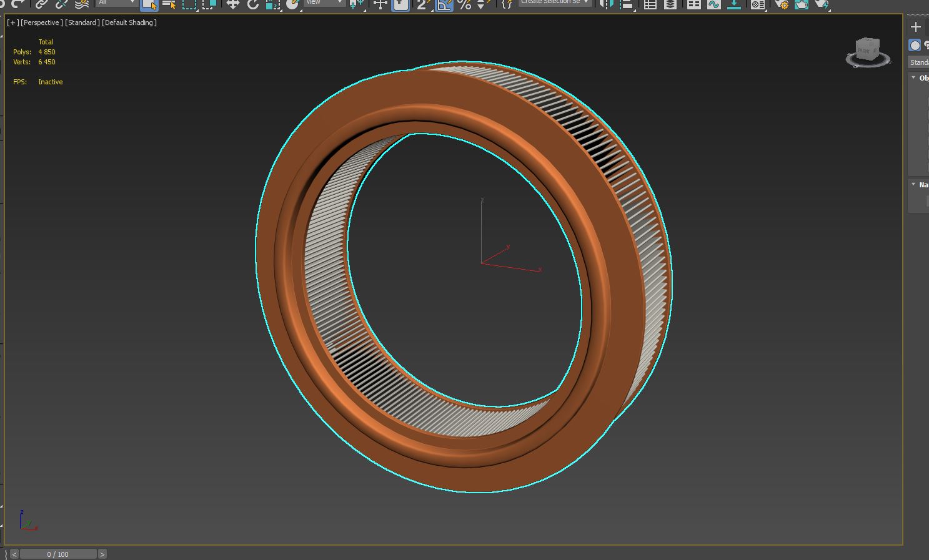
Task: Toggle the rectangular selection region mode
Action: pos(189,4)
